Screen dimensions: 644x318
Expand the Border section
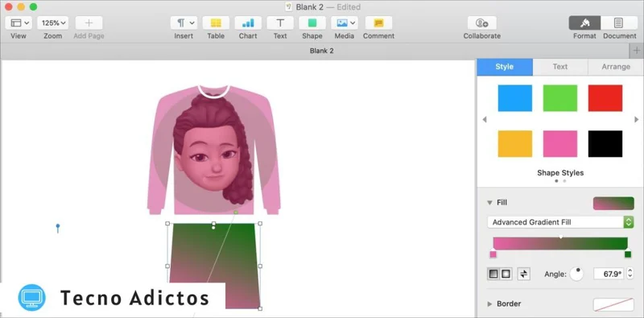click(x=489, y=304)
